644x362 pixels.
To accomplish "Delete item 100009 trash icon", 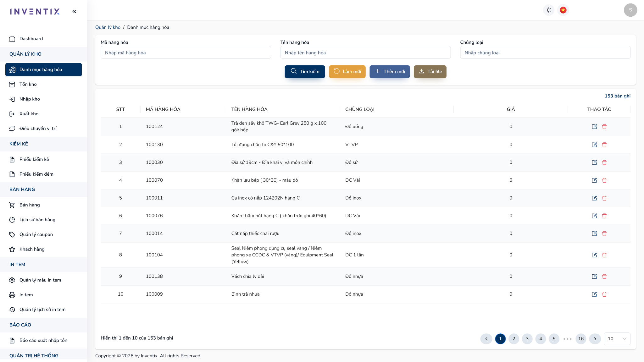I will (x=604, y=294).
